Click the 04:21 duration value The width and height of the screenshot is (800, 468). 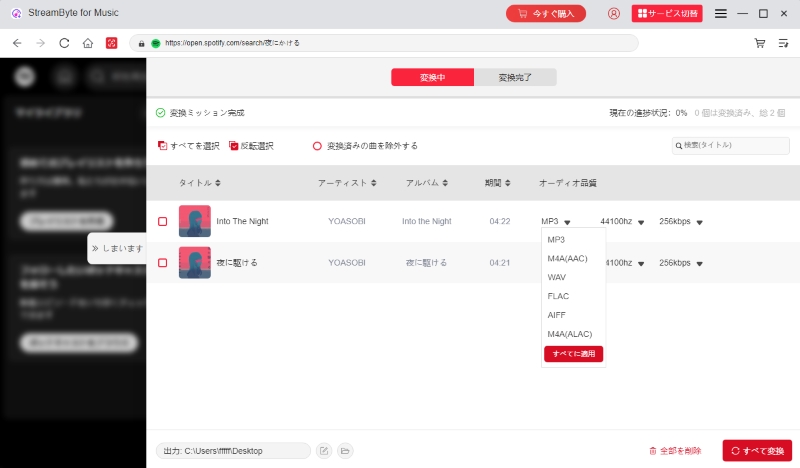tap(499, 263)
